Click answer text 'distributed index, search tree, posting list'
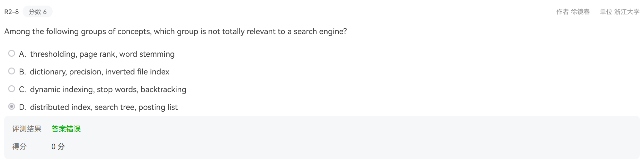Image resolution: width=644 pixels, height=162 pixels. 104,107
